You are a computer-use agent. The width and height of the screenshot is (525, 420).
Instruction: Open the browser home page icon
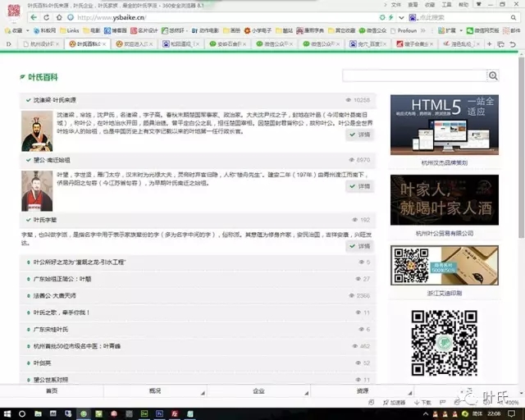coord(59,17)
